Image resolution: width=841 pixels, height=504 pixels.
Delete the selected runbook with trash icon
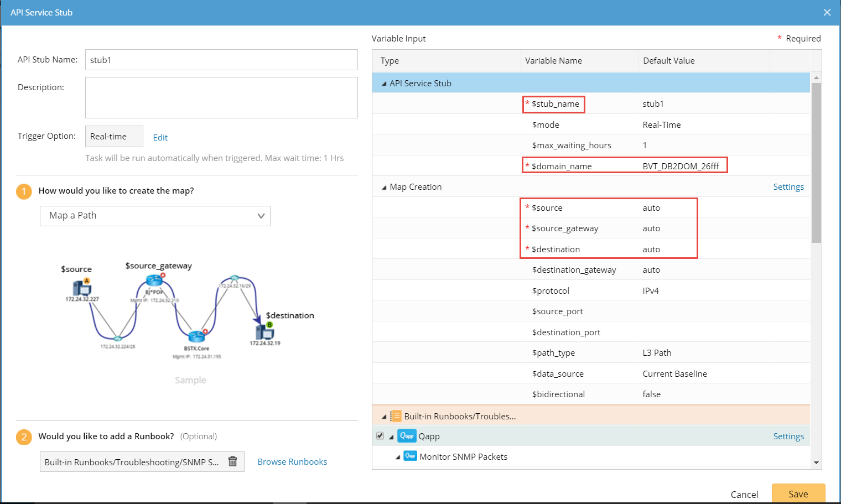coord(233,461)
